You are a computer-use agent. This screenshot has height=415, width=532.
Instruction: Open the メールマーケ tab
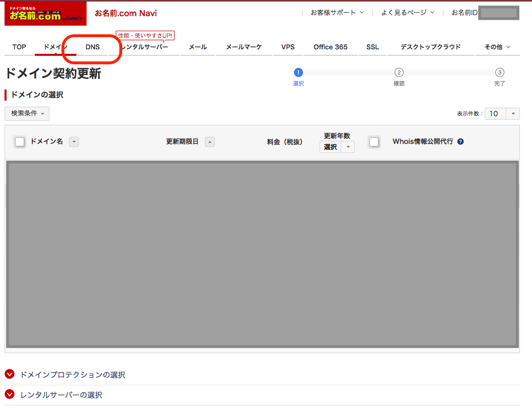click(x=244, y=47)
